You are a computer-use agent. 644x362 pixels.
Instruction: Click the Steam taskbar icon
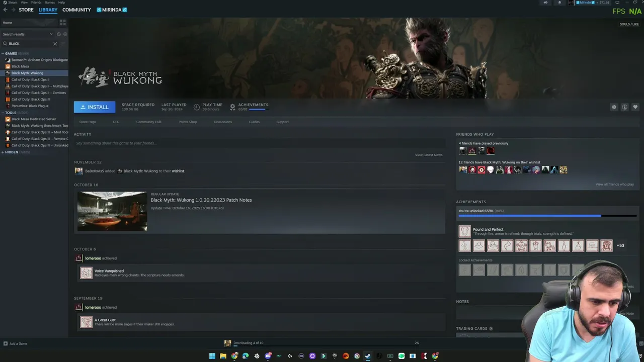368,356
